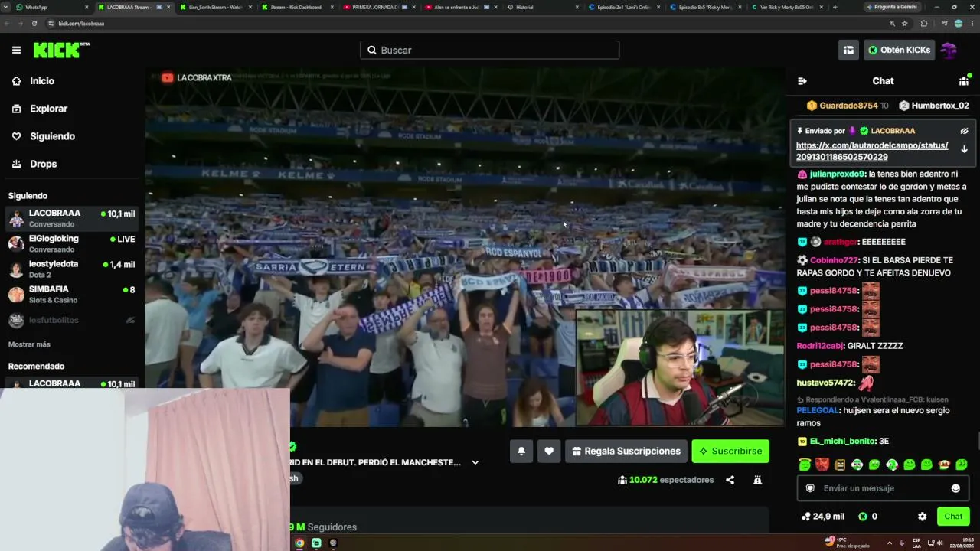The width and height of the screenshot is (980, 551).
Task: Open SIMBAFIA Slots & Casino channel
Action: click(72, 294)
